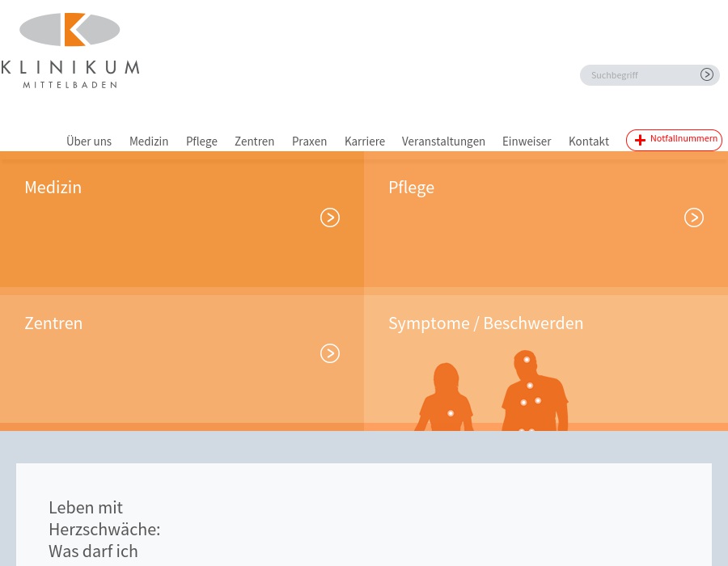Open the Kontakt page link
The image size is (728, 566).
[x=588, y=141]
